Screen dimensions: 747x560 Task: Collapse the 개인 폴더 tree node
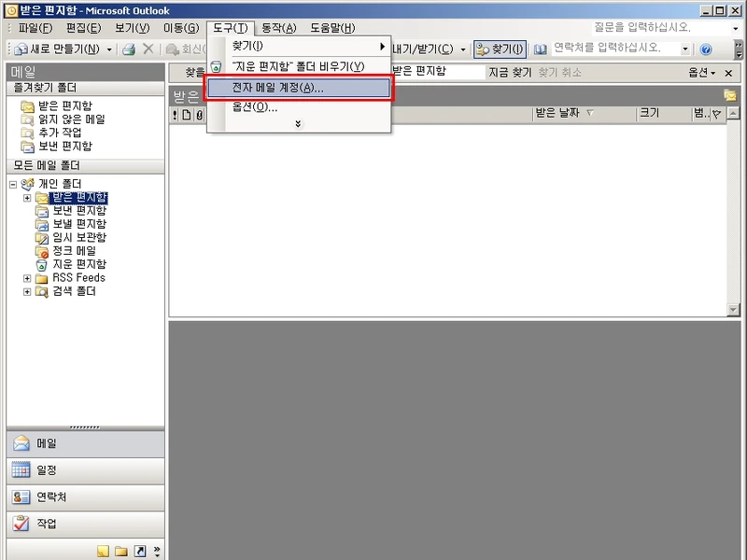(x=13, y=184)
